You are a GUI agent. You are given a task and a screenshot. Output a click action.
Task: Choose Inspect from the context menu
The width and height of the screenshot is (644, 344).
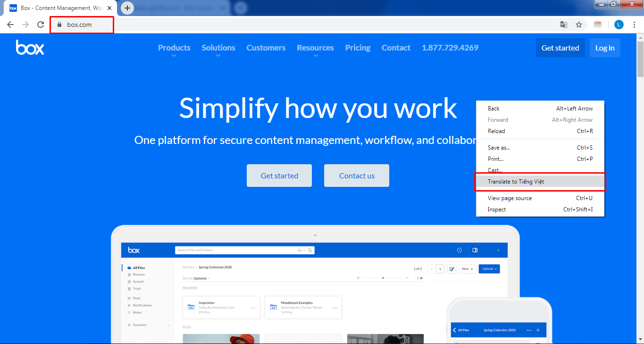540,210
